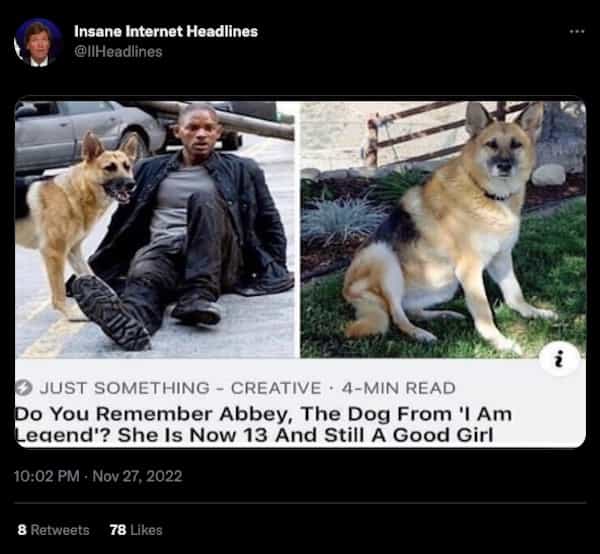Open the three-dot more options menu
The image size is (600, 554).
577,31
